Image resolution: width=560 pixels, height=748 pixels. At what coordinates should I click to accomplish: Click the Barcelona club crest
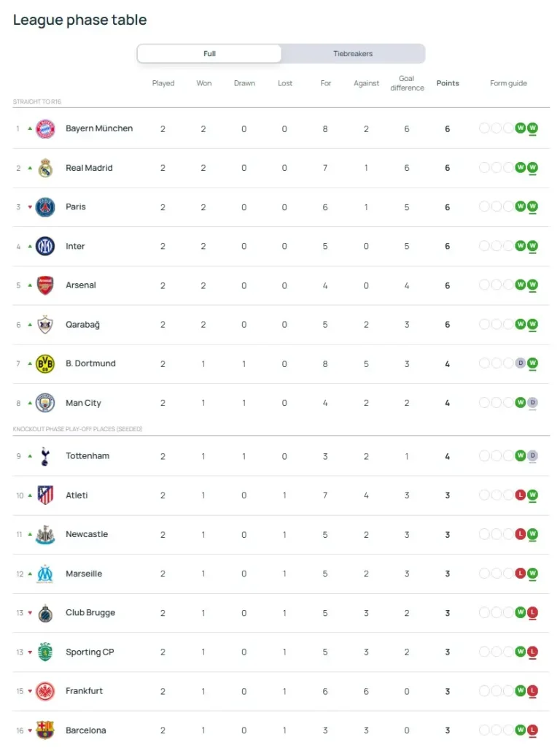coord(45,730)
